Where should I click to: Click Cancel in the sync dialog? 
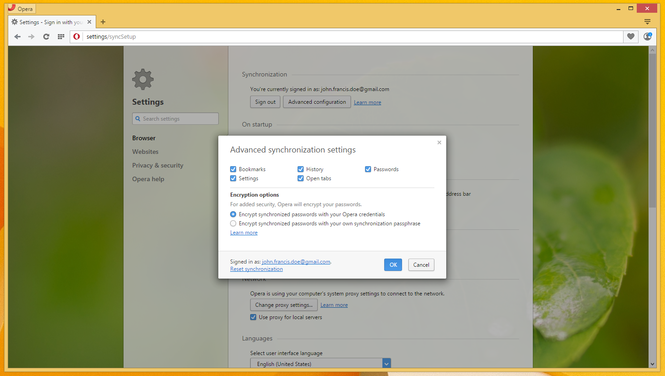[x=421, y=265]
